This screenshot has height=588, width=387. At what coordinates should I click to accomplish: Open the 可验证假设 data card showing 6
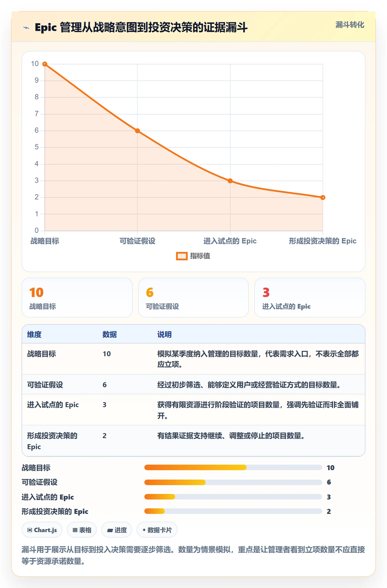click(193, 298)
